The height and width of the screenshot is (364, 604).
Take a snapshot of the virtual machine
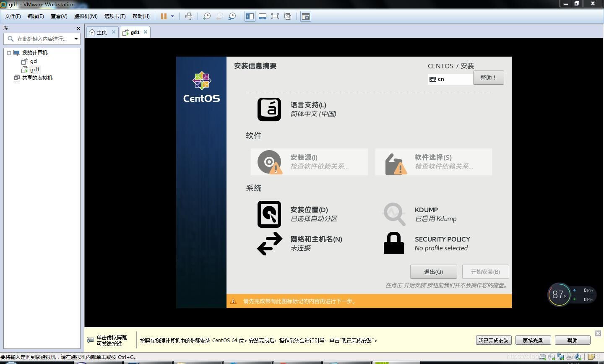tap(206, 16)
